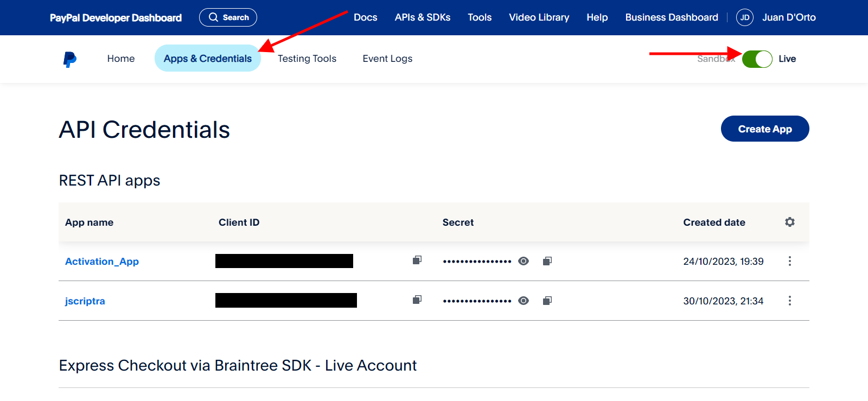Open the Business Dashboard link

click(671, 17)
